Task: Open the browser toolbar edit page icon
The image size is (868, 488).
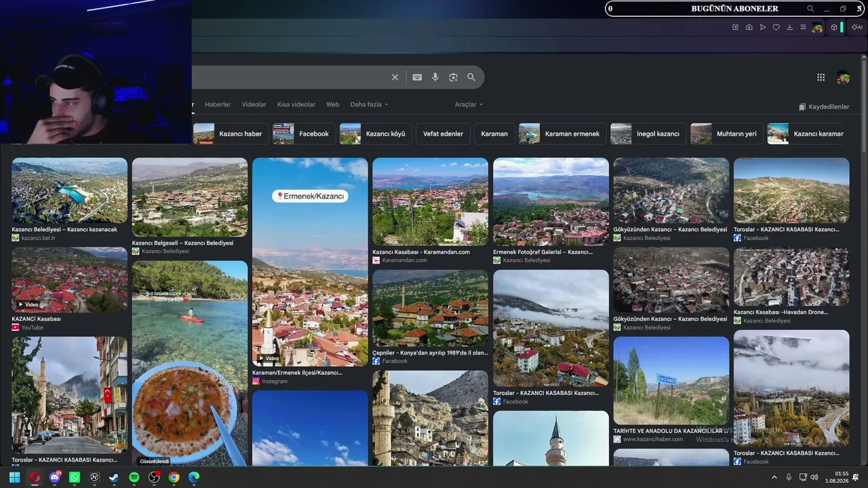Action: coord(735,27)
